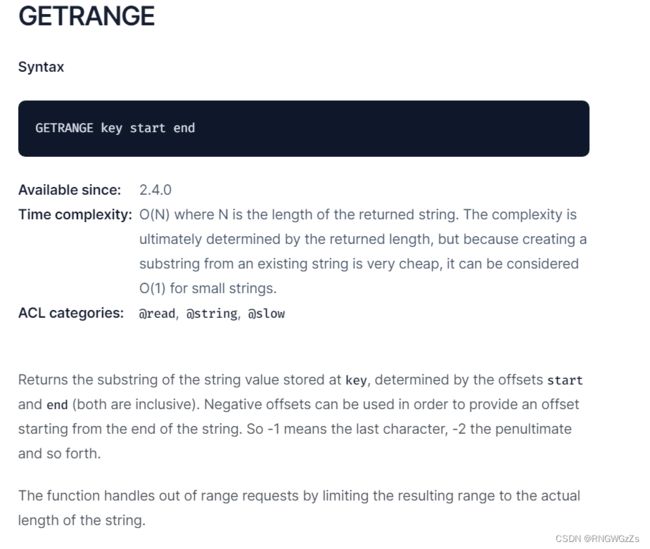Click the inline 'end' code word in the description

tap(57, 405)
